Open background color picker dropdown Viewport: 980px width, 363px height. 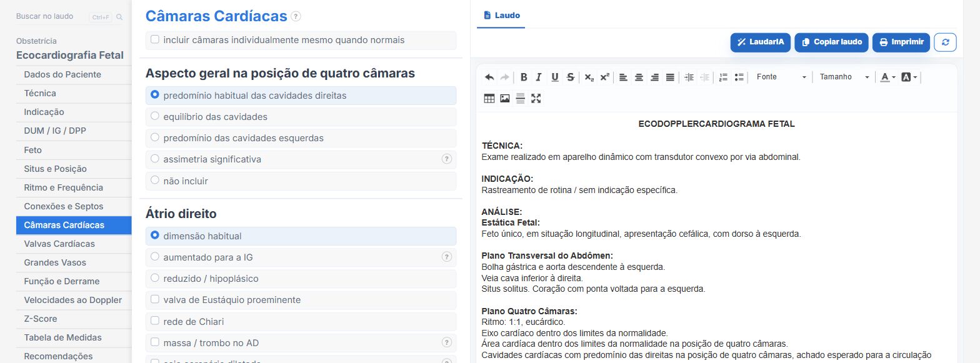point(909,77)
